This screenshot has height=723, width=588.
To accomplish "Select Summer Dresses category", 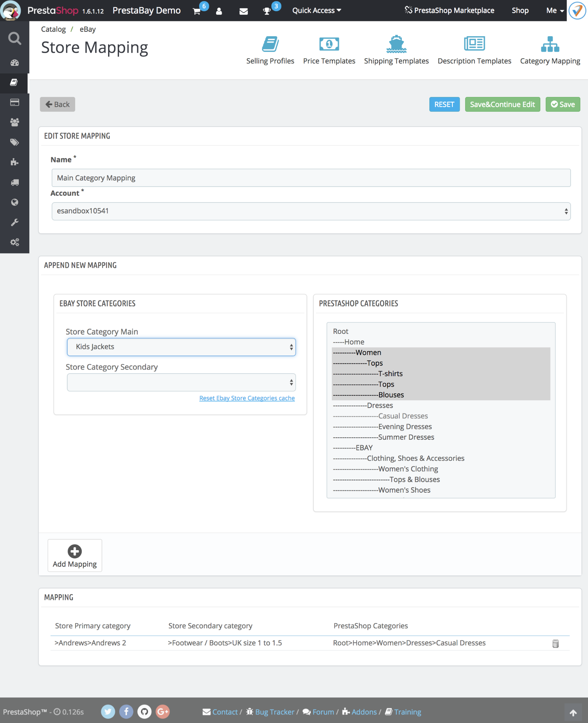I will (x=441, y=437).
